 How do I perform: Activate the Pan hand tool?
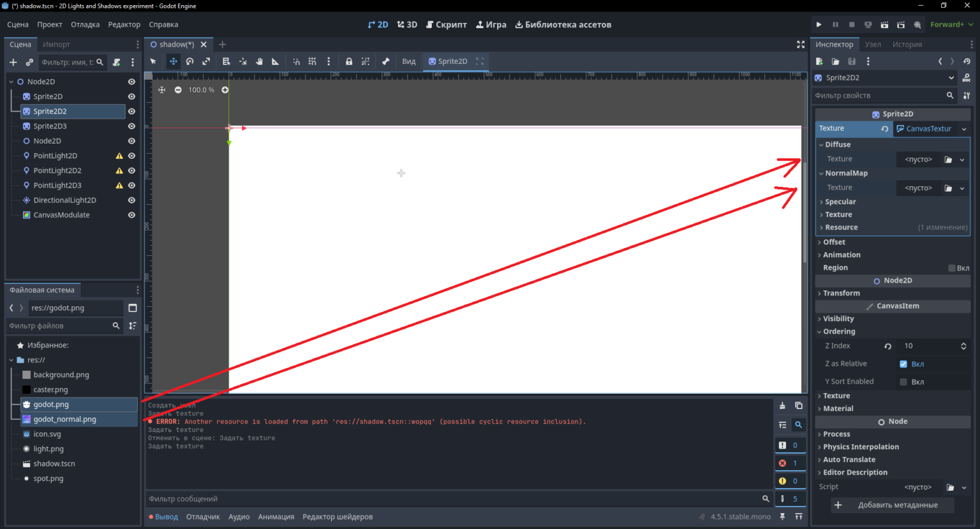(259, 61)
